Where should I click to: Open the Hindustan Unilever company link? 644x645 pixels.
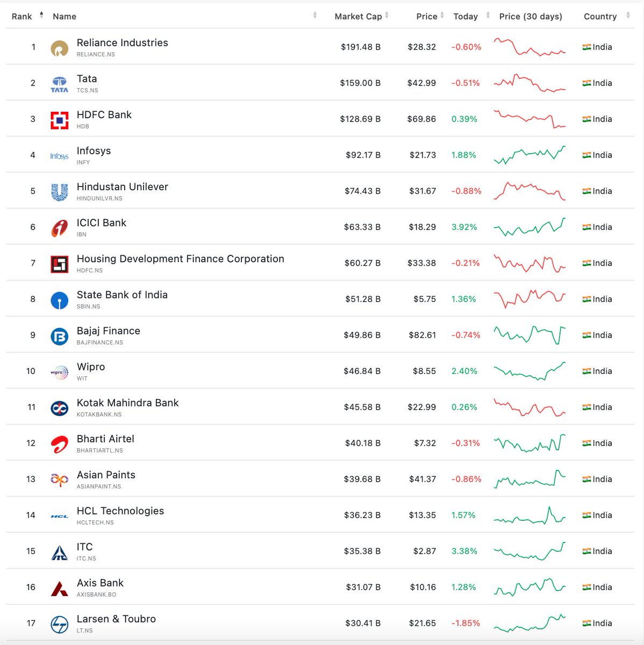pyautogui.click(x=123, y=187)
